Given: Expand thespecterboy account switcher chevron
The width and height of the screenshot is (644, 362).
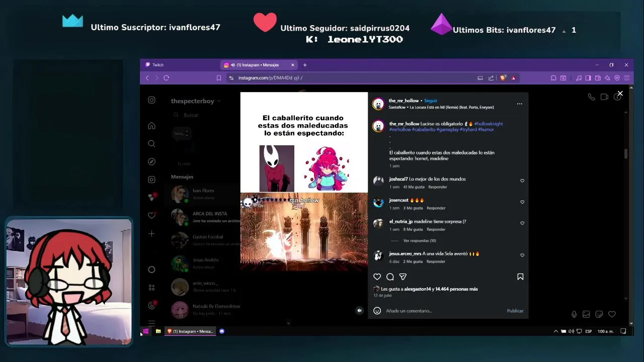Looking at the screenshot, I should 219,101.
